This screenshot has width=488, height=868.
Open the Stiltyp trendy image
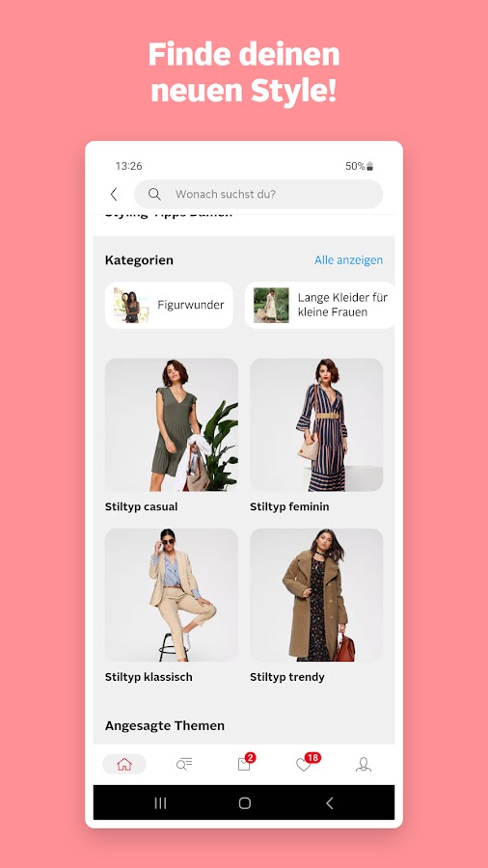[x=316, y=595]
